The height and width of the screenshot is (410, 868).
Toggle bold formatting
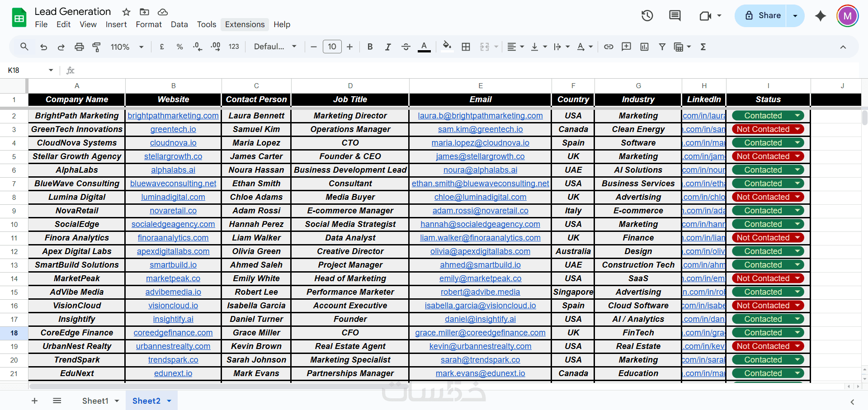[370, 47]
